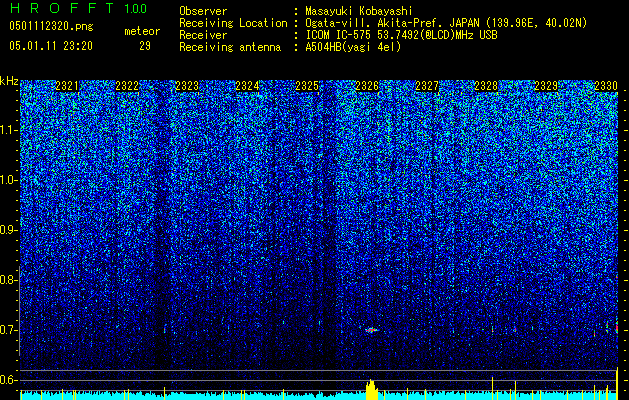629x400 pixels.
Task: Click the 2329 time marker
Action: [x=546, y=86]
